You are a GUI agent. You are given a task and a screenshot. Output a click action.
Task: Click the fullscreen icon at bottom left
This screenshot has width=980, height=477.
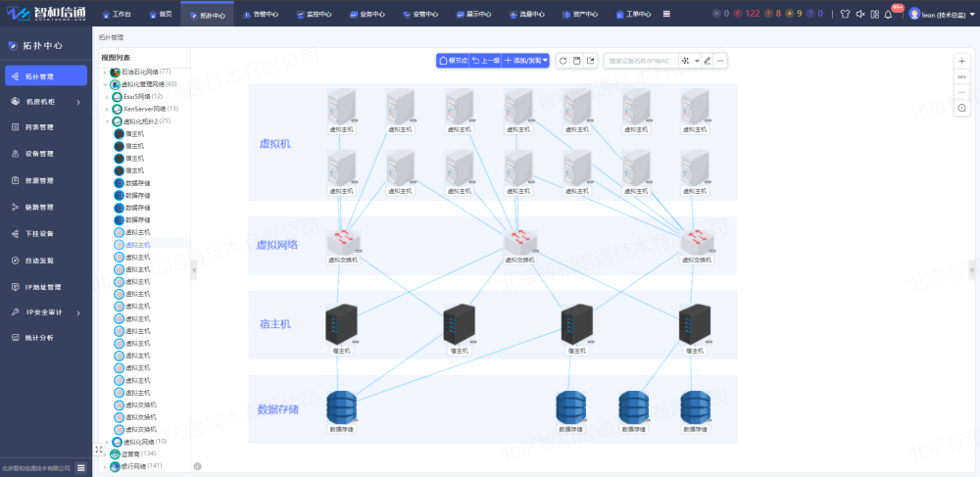point(99,450)
